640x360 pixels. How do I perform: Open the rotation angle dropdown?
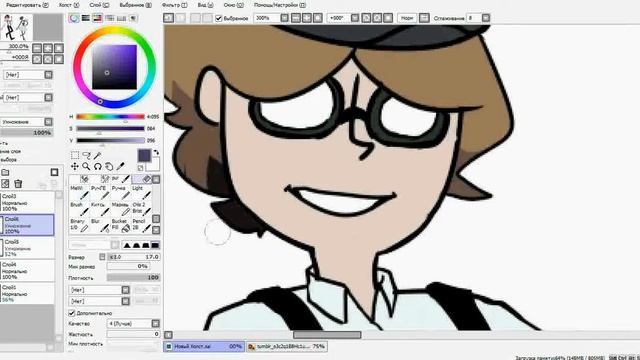[x=355, y=18]
